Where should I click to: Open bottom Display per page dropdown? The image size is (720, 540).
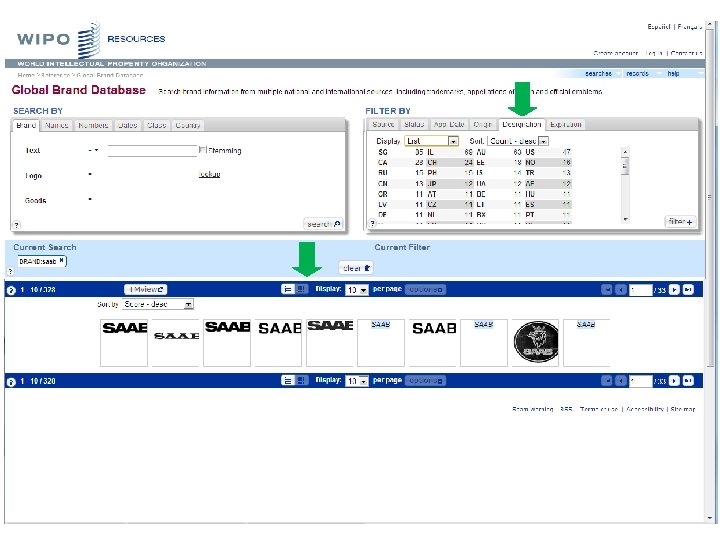pyautogui.click(x=357, y=381)
